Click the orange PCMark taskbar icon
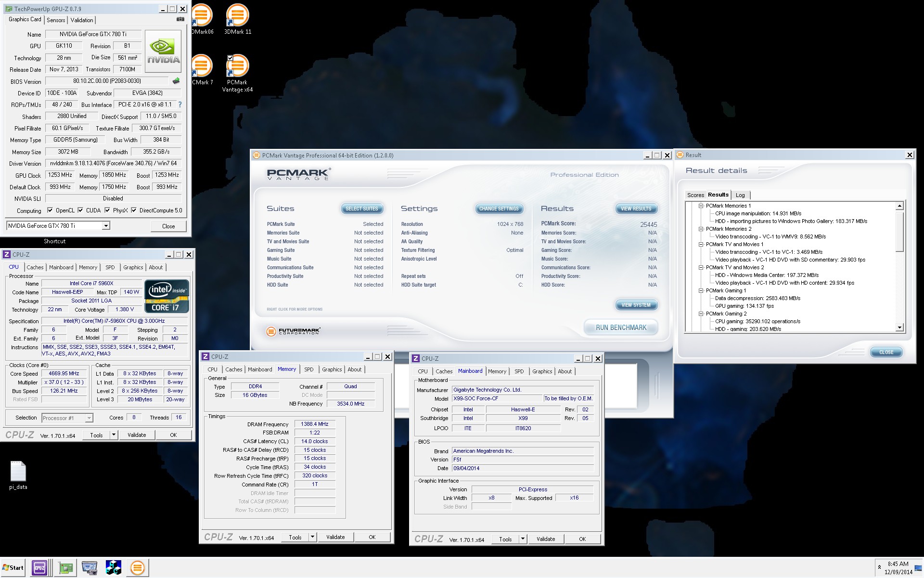Screen dimensions: 924x578 click(x=138, y=568)
